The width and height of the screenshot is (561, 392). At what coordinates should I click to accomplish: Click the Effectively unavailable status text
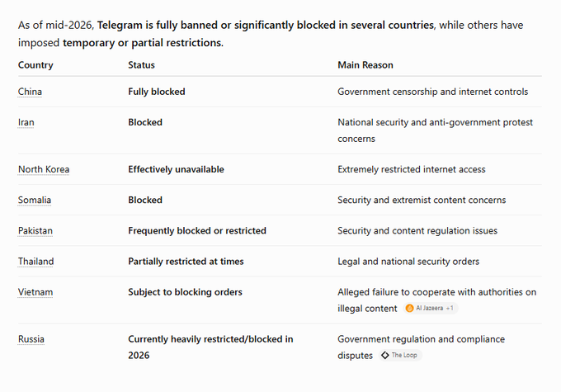tap(176, 169)
